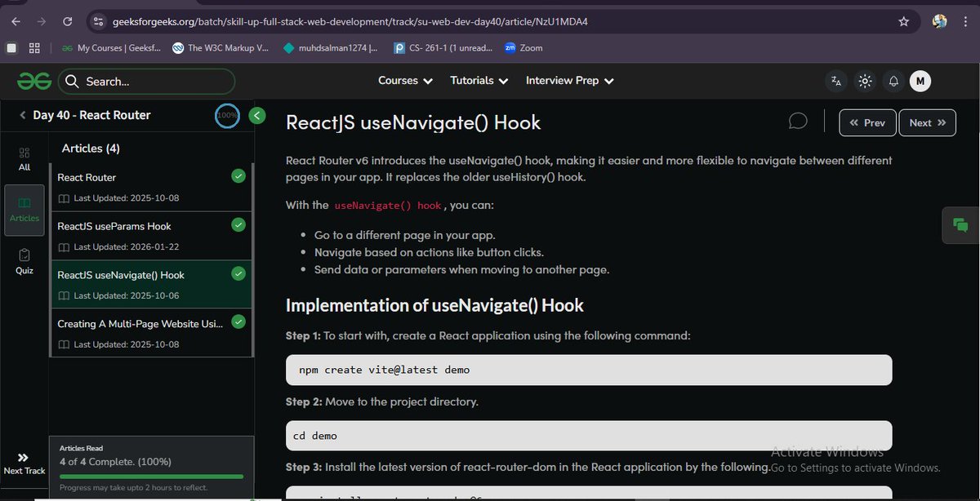Go to Next Track
This screenshot has height=501, width=980.
tap(24, 463)
